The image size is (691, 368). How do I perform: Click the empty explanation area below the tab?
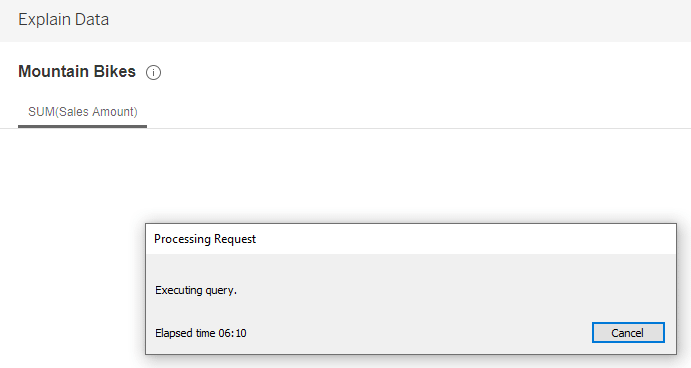346,176
